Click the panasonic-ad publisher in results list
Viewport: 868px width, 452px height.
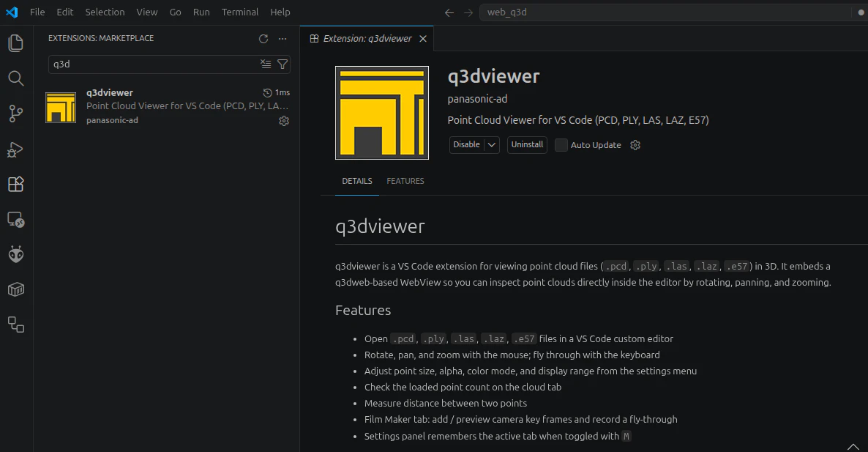[x=113, y=120]
